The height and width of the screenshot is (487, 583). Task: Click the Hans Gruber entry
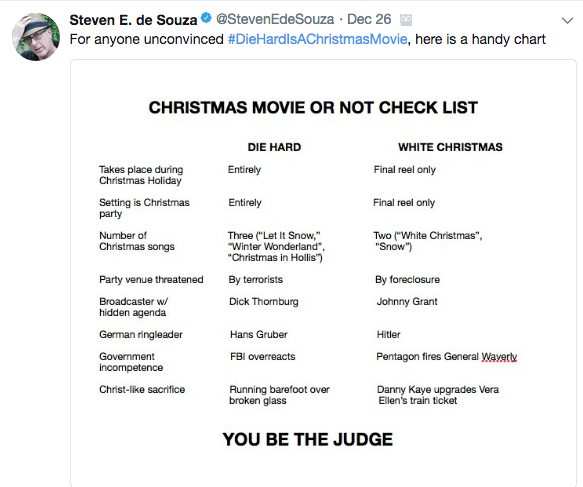coord(259,335)
